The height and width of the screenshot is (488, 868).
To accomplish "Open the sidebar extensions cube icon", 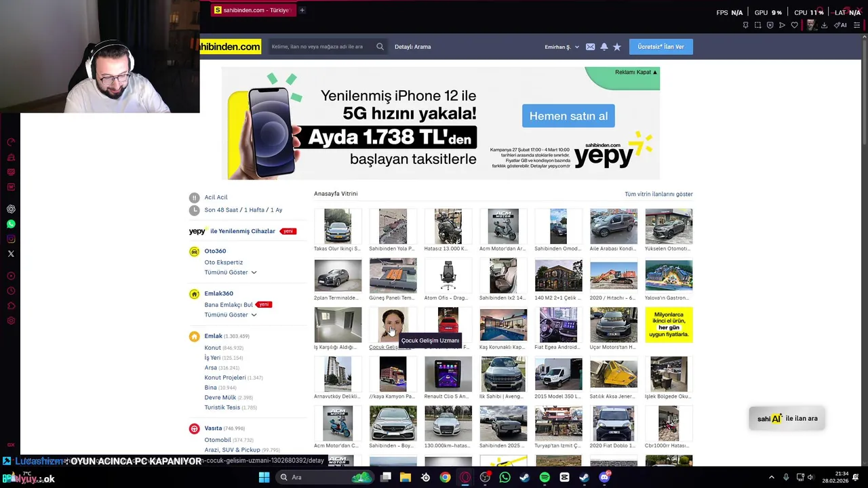I will click(x=11, y=306).
